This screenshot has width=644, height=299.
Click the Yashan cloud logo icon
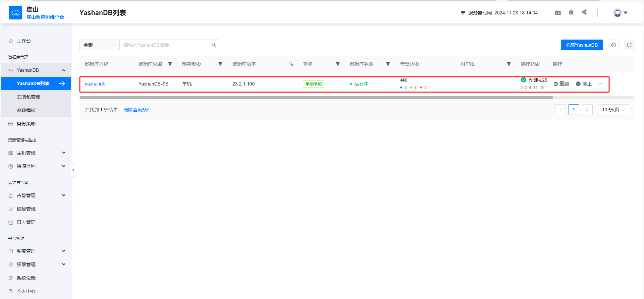15,13
